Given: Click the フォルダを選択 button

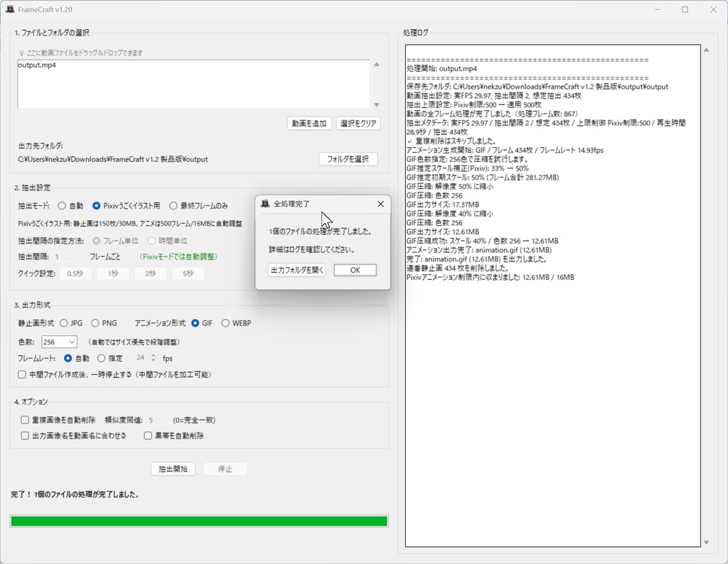Looking at the screenshot, I should point(348,159).
